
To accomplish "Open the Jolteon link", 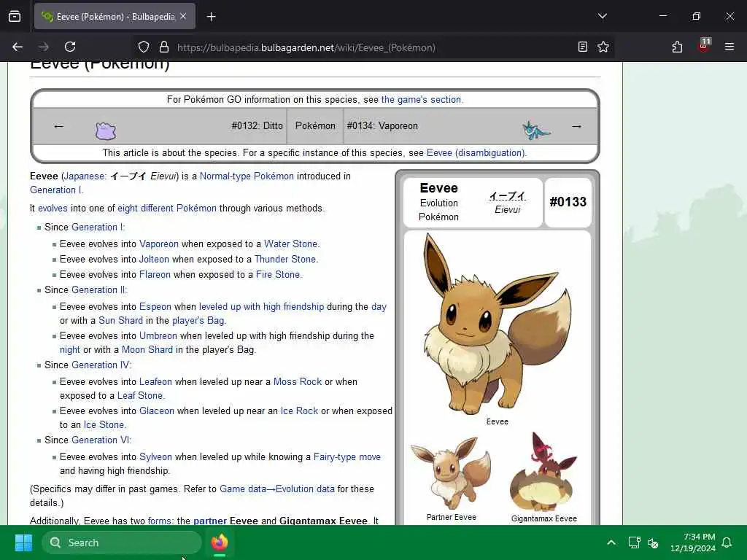I will [x=154, y=259].
